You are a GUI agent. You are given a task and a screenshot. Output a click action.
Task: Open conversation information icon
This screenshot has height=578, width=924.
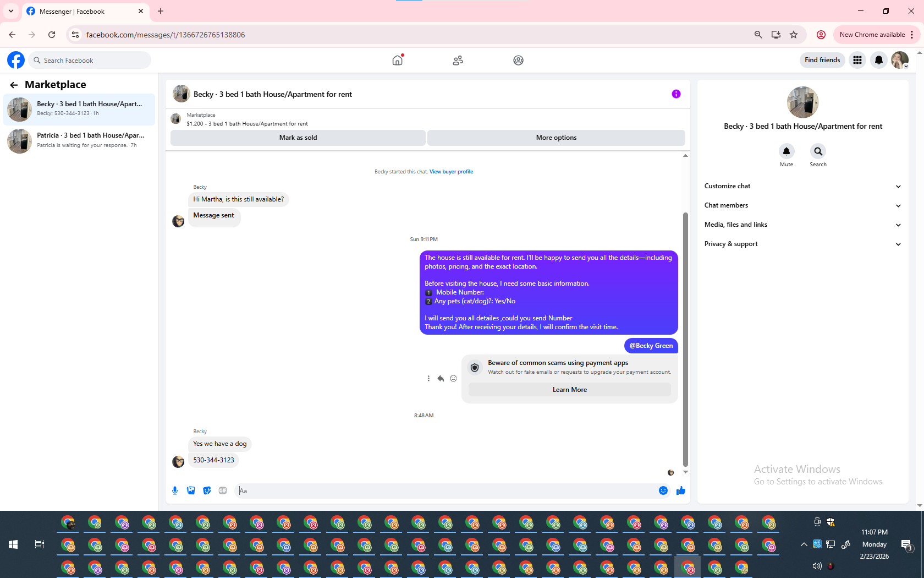(x=676, y=94)
